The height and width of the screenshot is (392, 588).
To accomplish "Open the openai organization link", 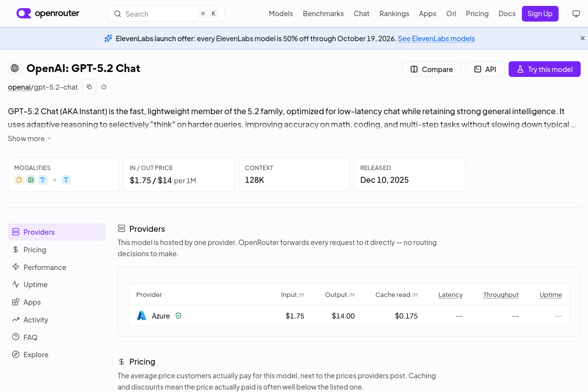I will tap(19, 87).
